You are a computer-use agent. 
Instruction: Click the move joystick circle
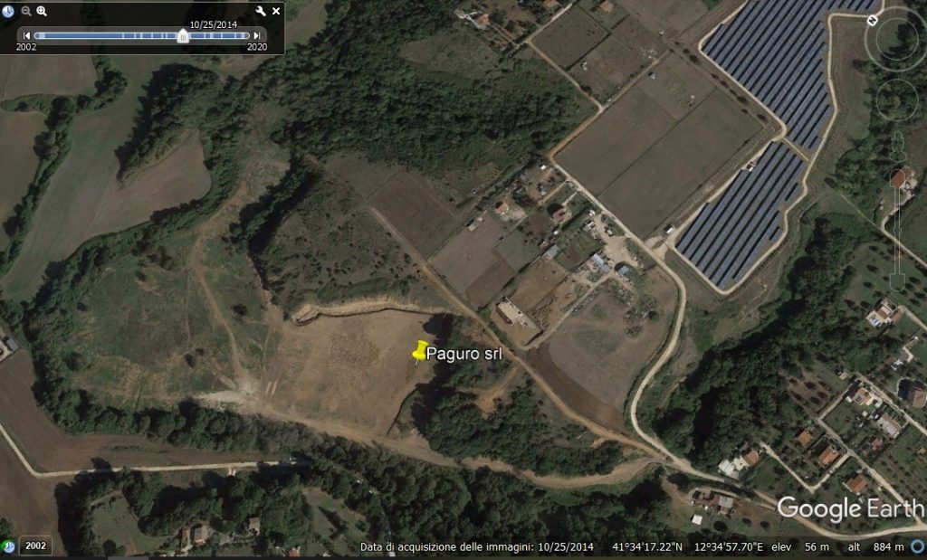897,100
